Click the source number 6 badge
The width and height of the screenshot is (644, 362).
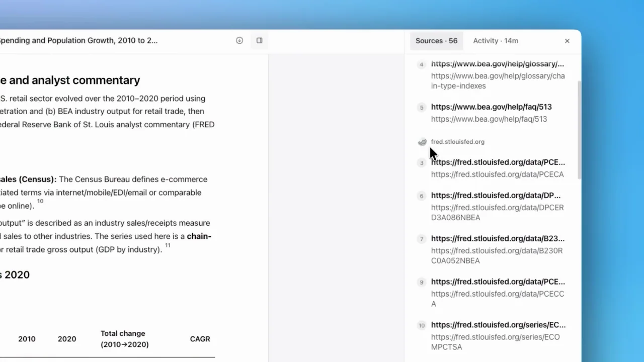[422, 196]
